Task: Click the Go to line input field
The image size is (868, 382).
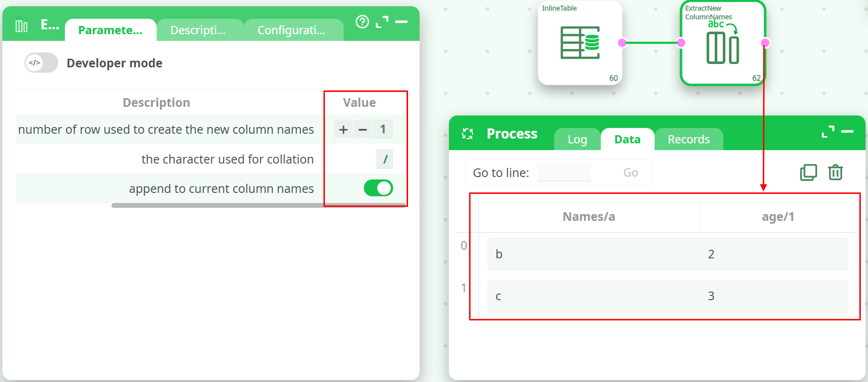Action: 564,172
